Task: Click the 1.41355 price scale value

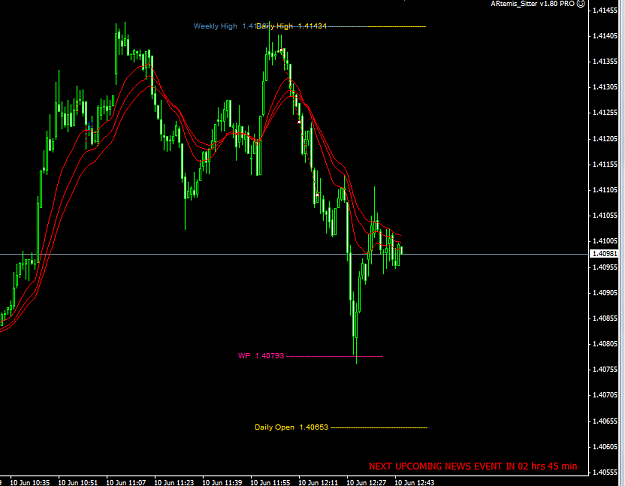Action: [605, 61]
